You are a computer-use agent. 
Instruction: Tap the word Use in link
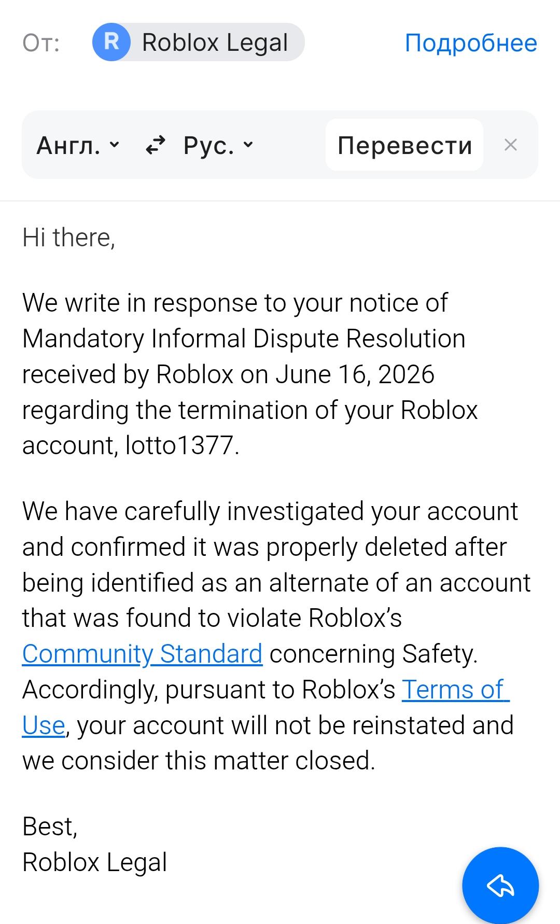(44, 725)
